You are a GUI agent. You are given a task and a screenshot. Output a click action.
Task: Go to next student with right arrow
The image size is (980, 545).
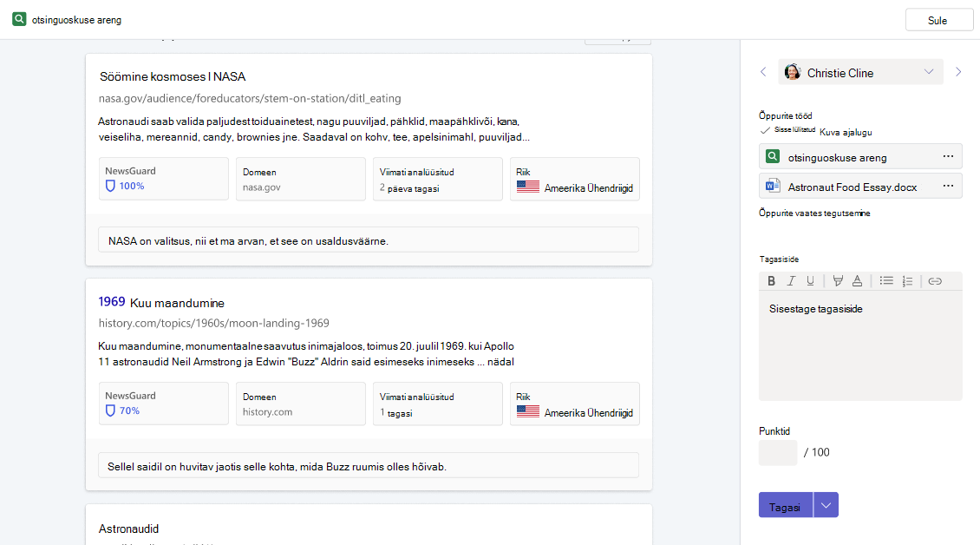[x=958, y=72]
